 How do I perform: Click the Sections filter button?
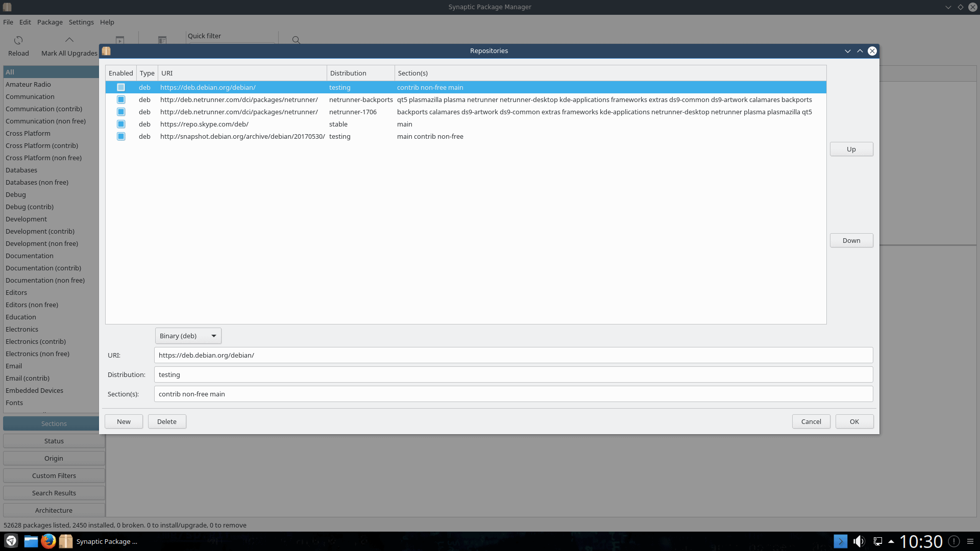[54, 423]
